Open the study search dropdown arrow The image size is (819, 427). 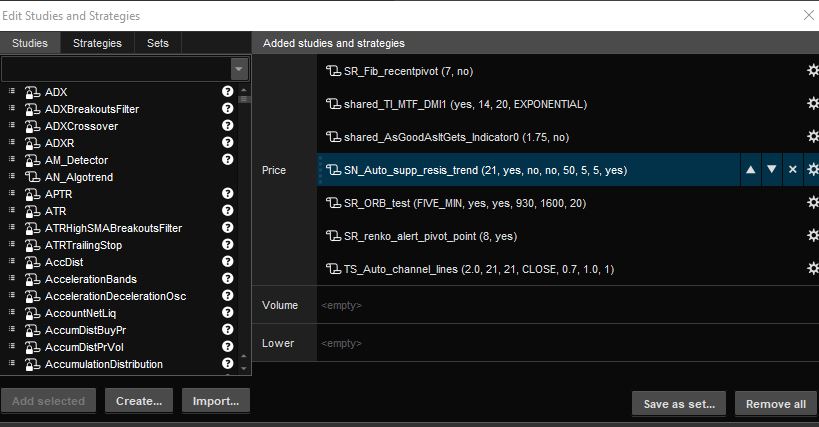pos(239,69)
